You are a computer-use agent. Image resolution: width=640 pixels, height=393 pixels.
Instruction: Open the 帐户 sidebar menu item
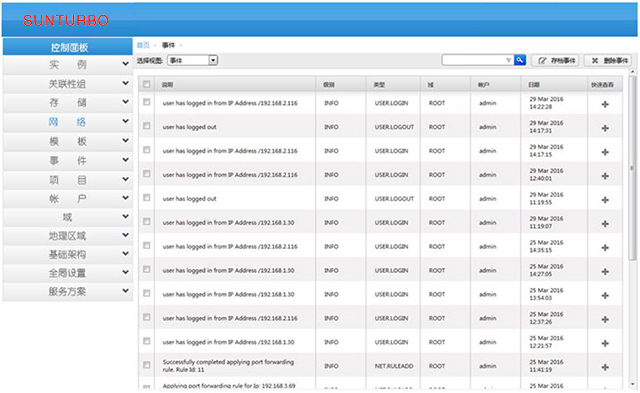click(x=68, y=199)
